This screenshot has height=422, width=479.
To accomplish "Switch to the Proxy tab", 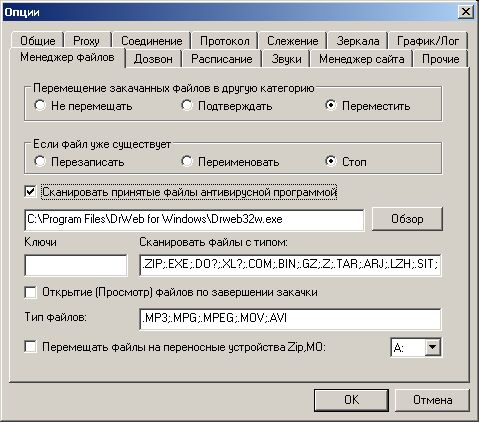I will click(x=87, y=41).
